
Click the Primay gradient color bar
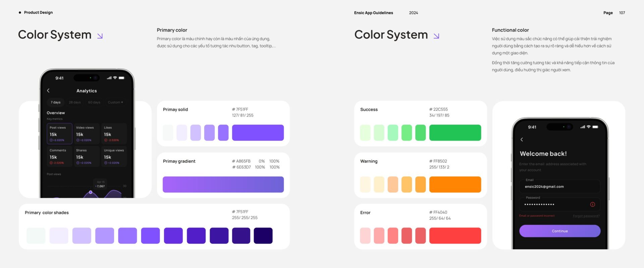[223, 184]
